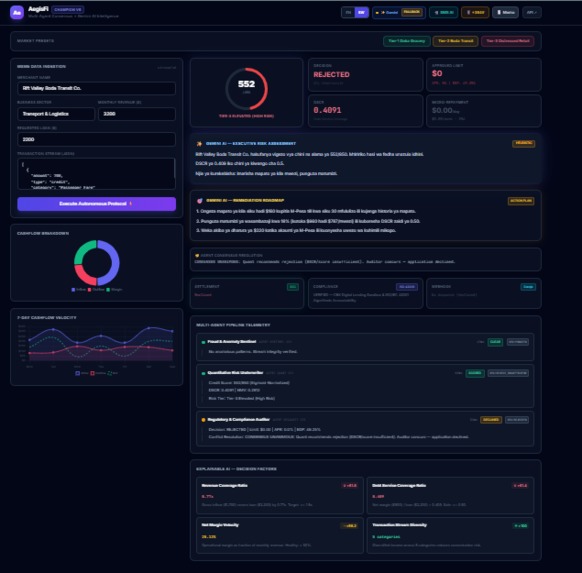Viewport: 582px width, 573px height.
Task: Click the Quantitative Risk Underwriter title
Action: pos(235,373)
